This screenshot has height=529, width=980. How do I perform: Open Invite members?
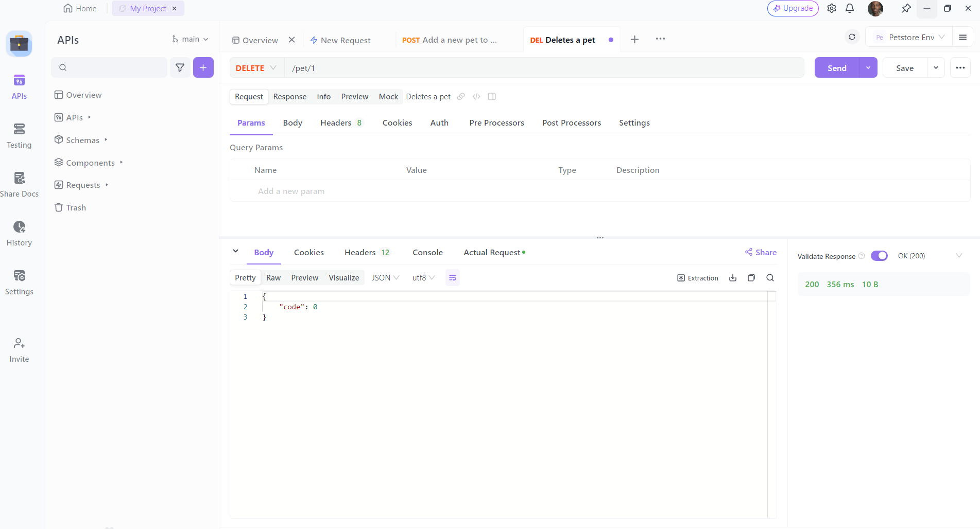[19, 350]
